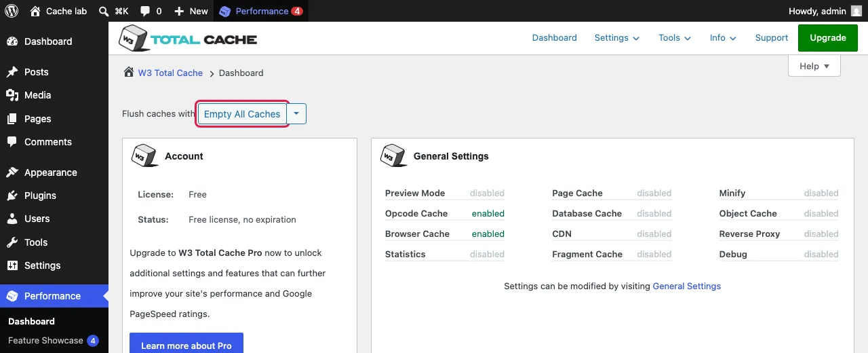Click the Tools wrench icon in sidebar
Viewport: 868px width, 353px height.
click(x=12, y=242)
